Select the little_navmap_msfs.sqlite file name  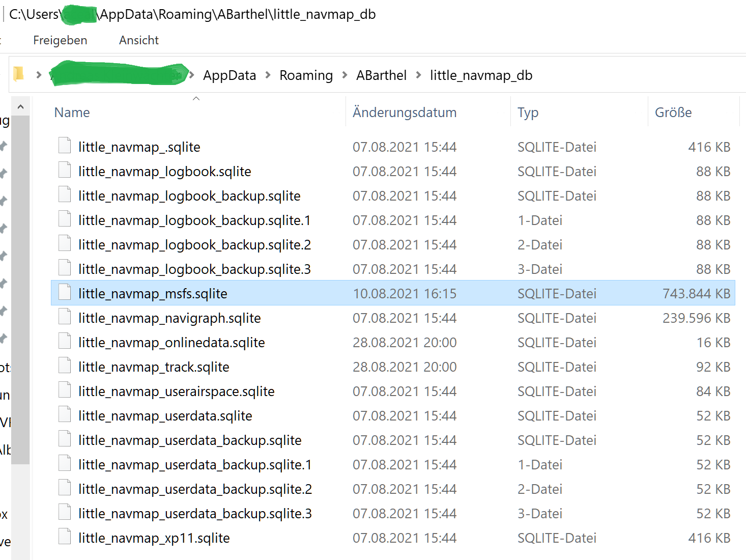click(x=153, y=294)
